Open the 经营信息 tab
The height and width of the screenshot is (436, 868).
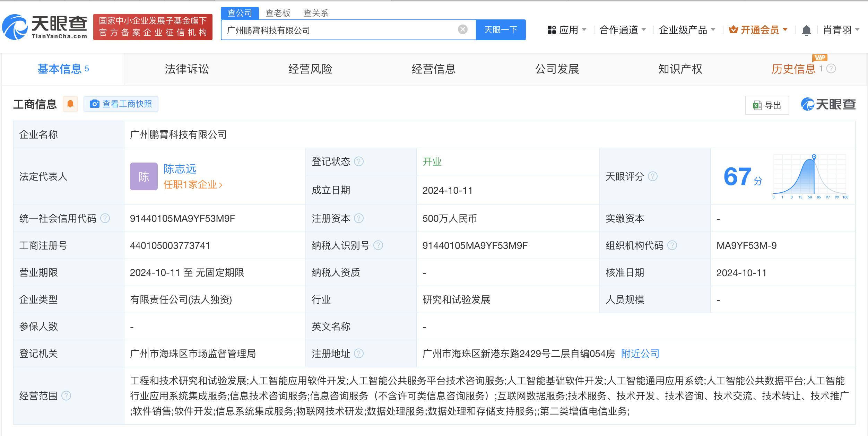(434, 69)
